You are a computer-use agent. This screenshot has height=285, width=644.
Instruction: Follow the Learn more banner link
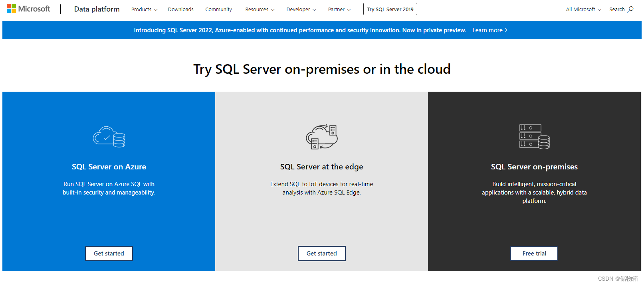[490, 30]
